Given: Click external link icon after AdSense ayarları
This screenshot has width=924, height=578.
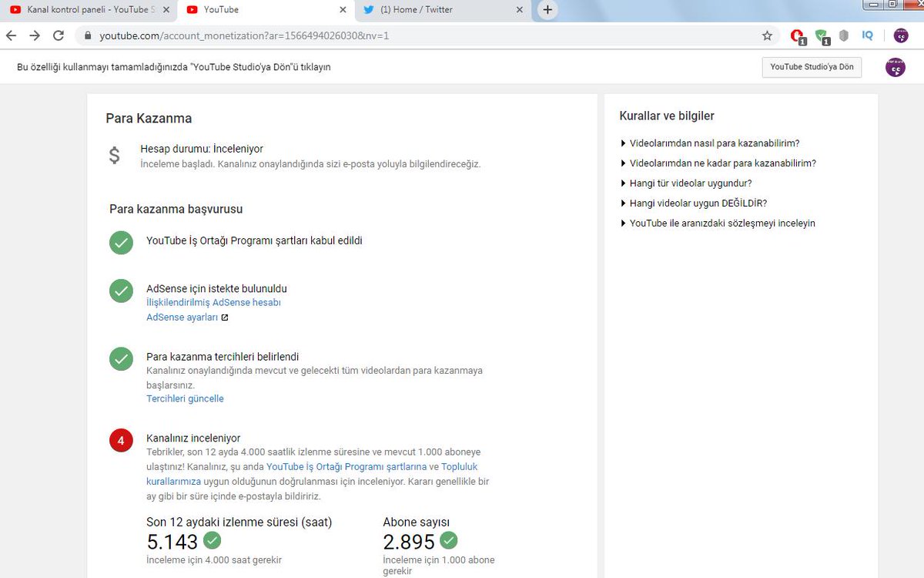Looking at the screenshot, I should tap(225, 318).
